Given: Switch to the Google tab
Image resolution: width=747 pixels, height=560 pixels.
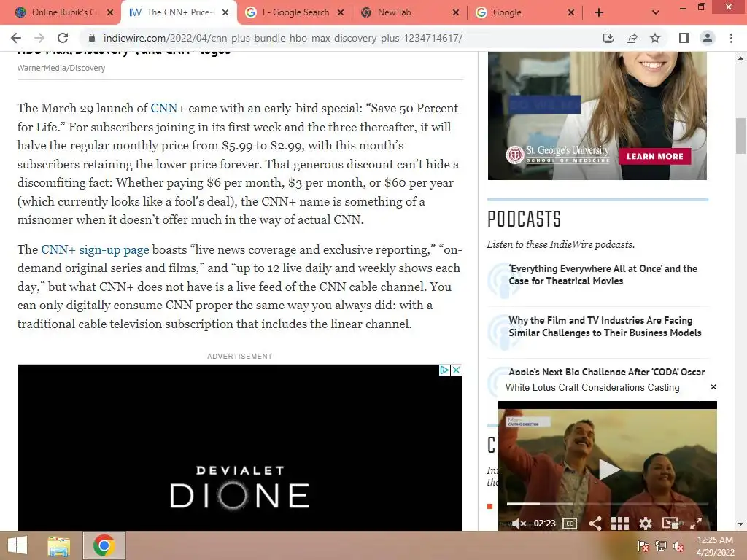Looking at the screenshot, I should coord(524,12).
